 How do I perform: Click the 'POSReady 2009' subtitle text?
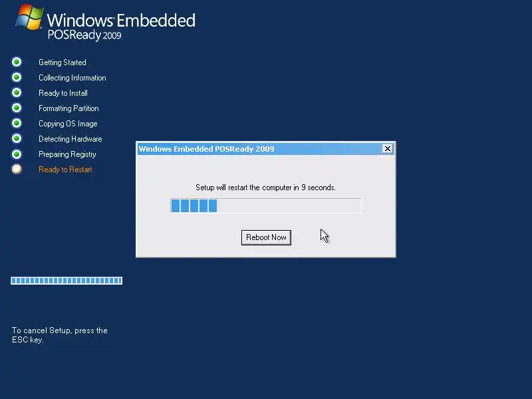point(84,35)
